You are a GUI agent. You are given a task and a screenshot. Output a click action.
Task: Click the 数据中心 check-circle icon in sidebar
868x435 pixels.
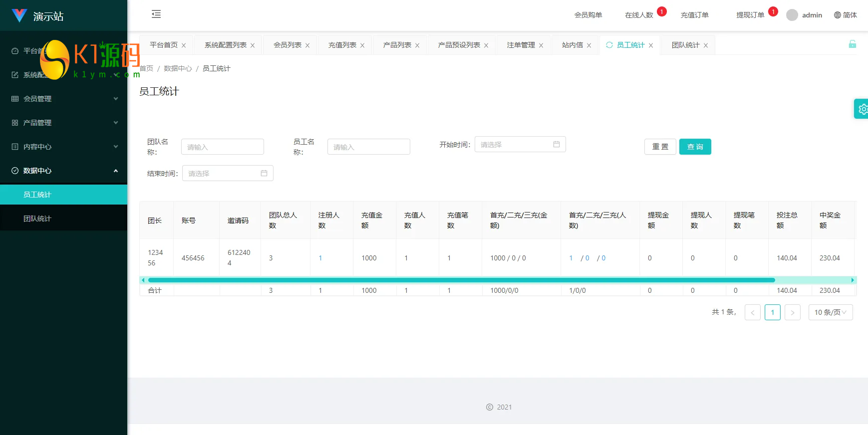tap(15, 171)
